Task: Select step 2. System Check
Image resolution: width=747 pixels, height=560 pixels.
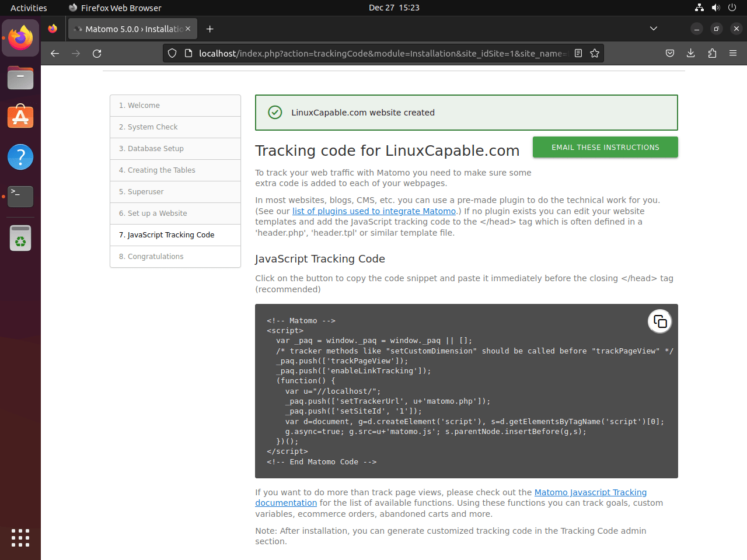Action: (175, 127)
